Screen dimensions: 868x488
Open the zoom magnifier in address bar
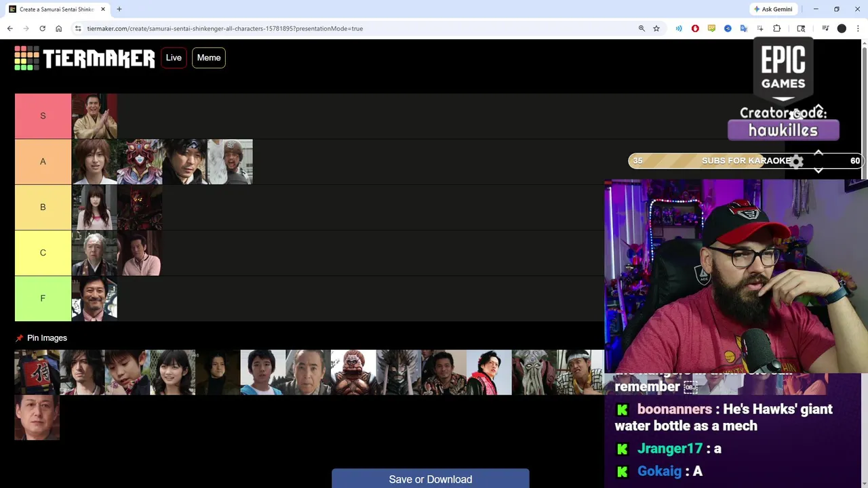click(642, 28)
